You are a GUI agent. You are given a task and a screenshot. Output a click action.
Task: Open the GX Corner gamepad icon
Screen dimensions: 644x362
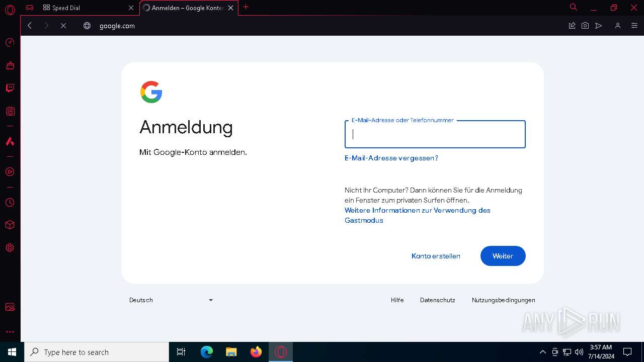30,8
